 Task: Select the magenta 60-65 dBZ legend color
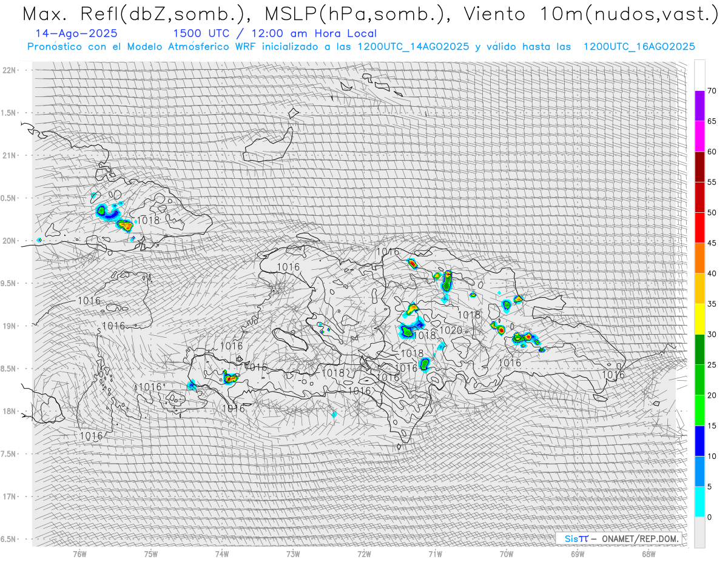pyautogui.click(x=699, y=136)
